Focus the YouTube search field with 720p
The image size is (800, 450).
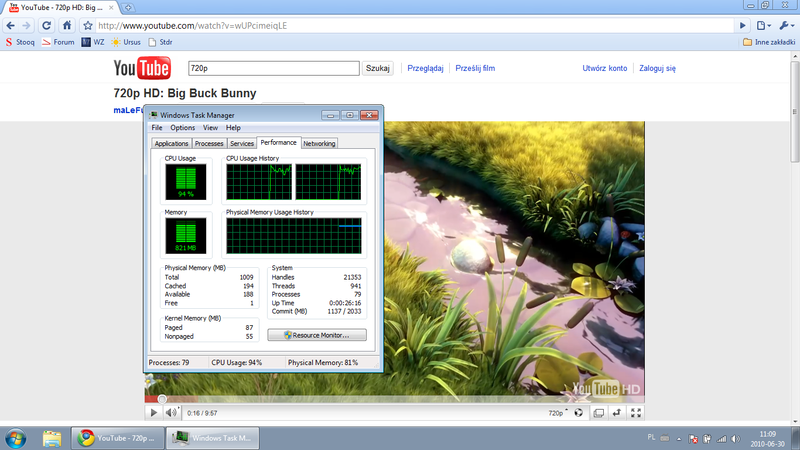[x=273, y=68]
